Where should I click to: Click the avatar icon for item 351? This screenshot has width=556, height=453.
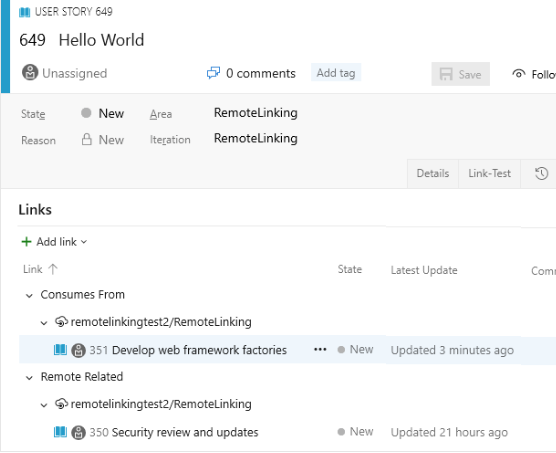78,351
